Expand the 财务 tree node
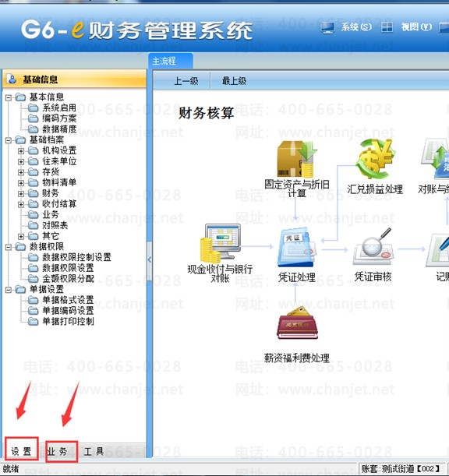The height and width of the screenshot is (476, 449). coord(21,193)
